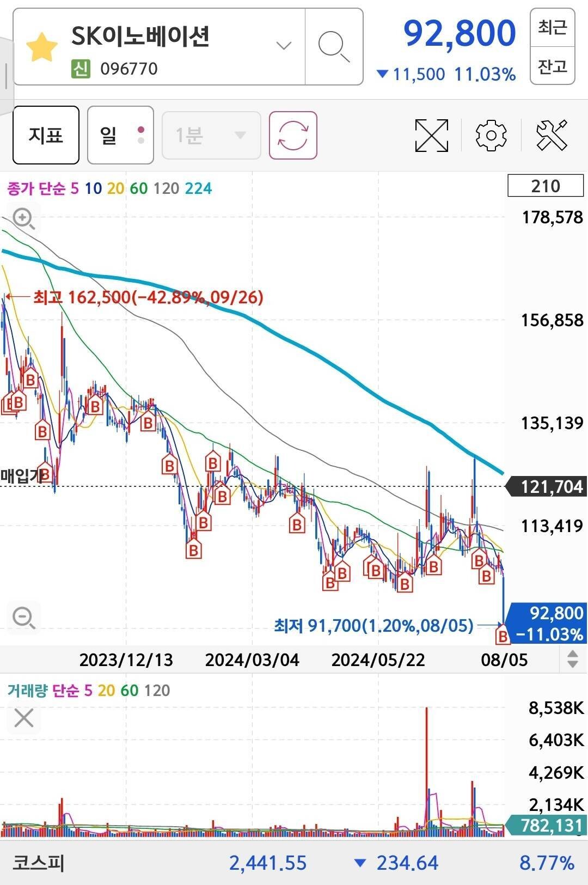
Task: Open the stock search magnifier
Action: pos(333,47)
